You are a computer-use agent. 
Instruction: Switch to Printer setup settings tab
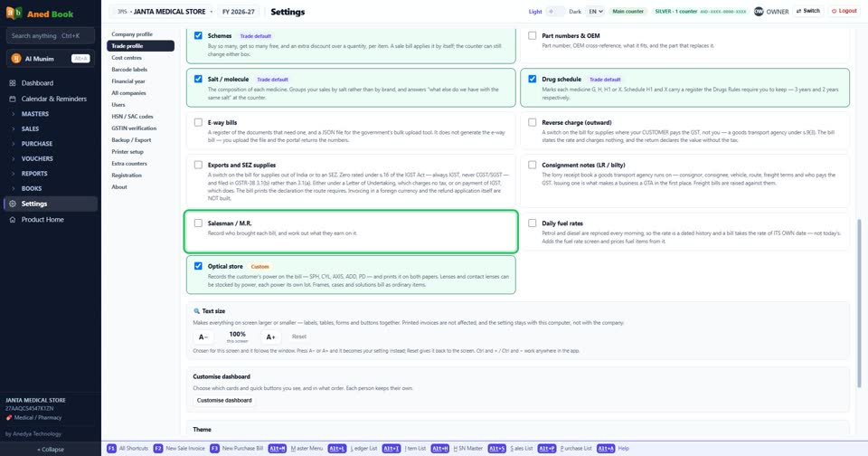coord(127,152)
